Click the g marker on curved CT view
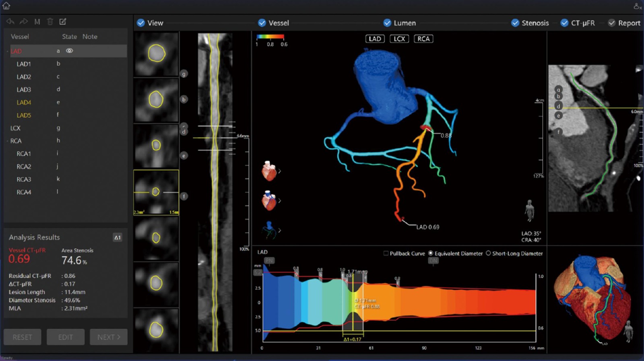 point(558,89)
